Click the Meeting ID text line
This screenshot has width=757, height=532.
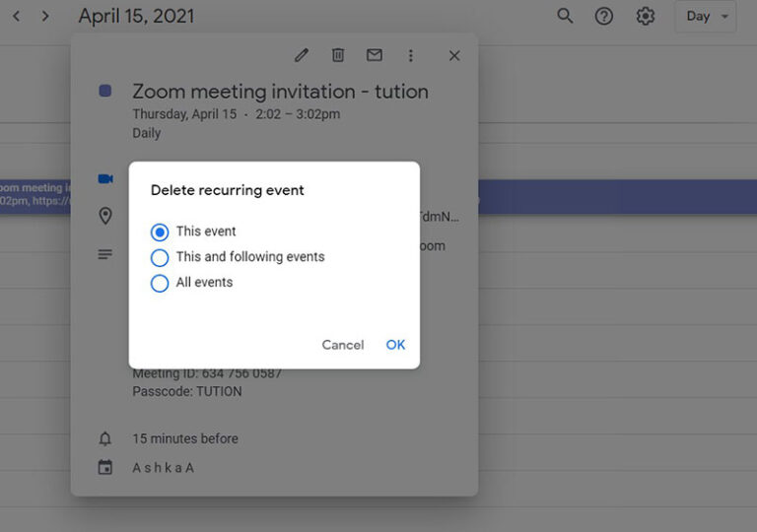click(x=207, y=373)
